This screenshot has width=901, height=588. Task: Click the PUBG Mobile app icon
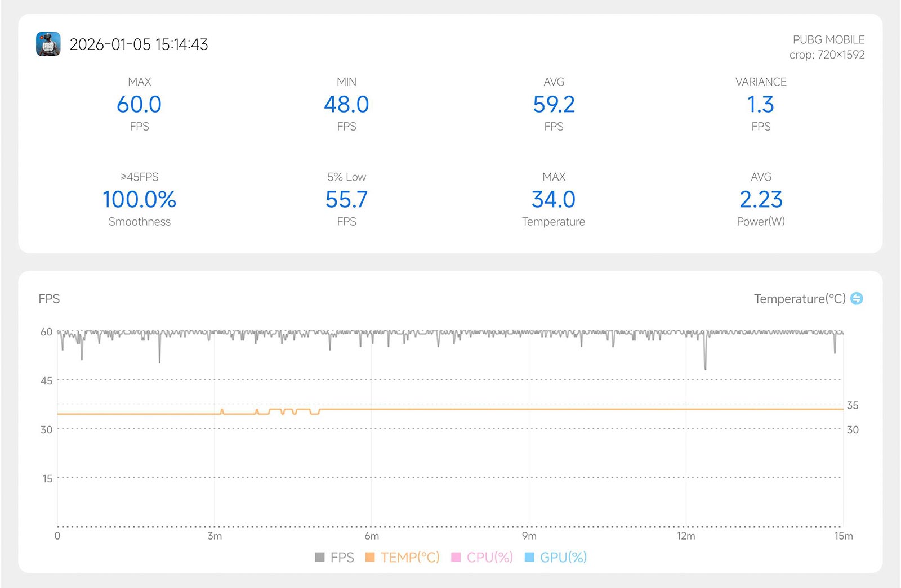pos(48,44)
